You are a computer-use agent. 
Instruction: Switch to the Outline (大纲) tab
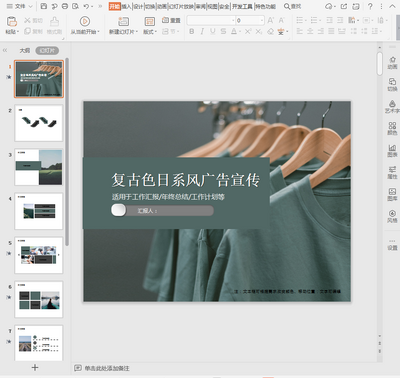(x=25, y=50)
